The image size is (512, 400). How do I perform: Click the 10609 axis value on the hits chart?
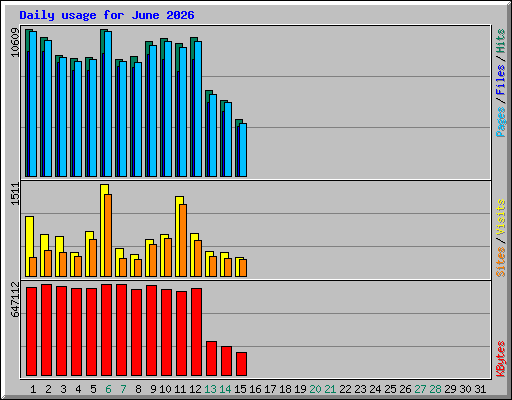(x=15, y=43)
